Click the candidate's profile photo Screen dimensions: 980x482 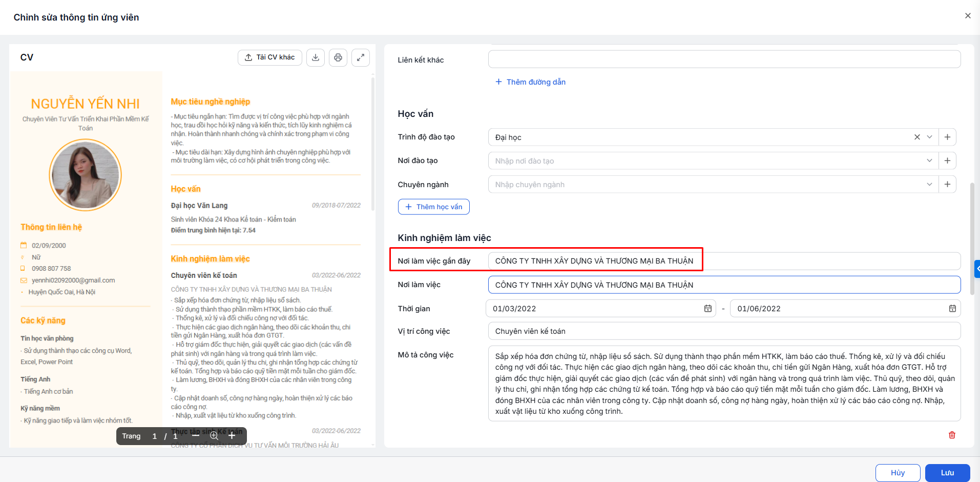click(85, 175)
